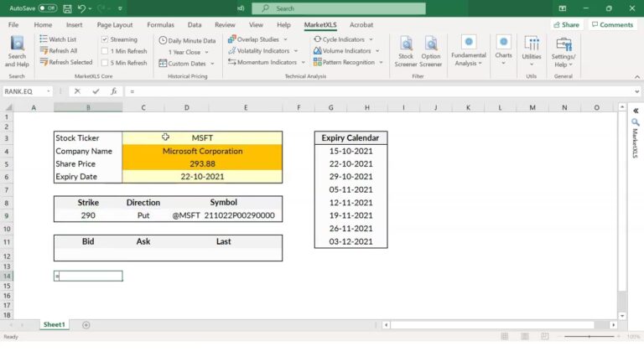Select row 14 header
Screen dimensions: 644x362
pos(7,277)
